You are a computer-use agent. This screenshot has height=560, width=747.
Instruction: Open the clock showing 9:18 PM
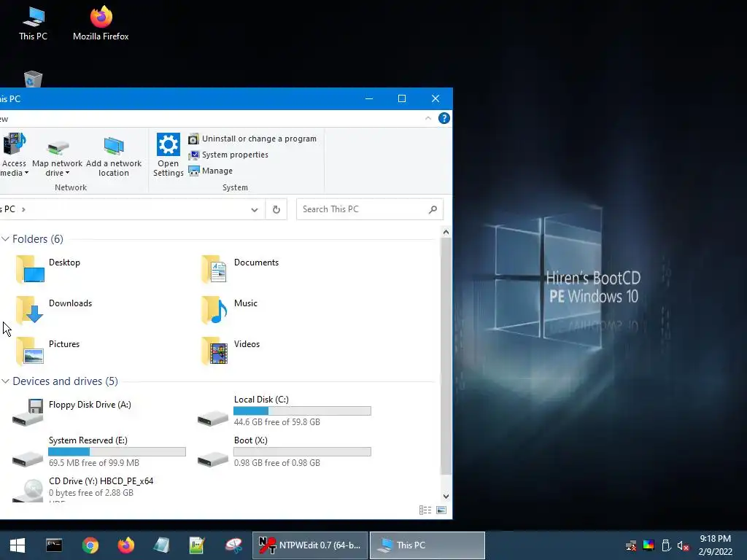click(x=715, y=545)
